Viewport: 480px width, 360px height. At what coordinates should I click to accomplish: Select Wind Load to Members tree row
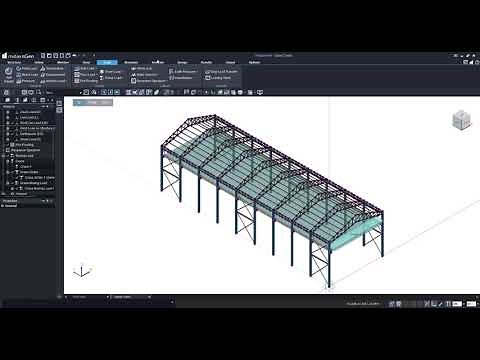(x=37, y=128)
